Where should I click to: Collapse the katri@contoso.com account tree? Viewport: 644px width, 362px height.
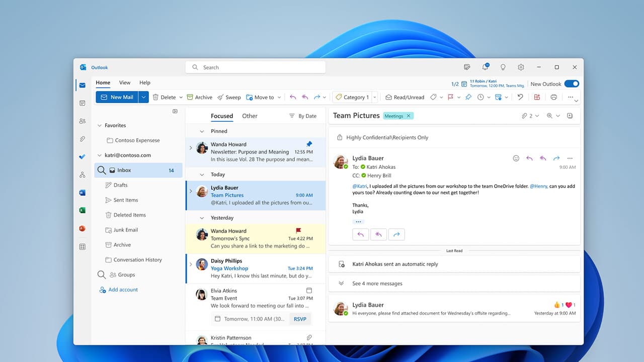pyautogui.click(x=100, y=155)
